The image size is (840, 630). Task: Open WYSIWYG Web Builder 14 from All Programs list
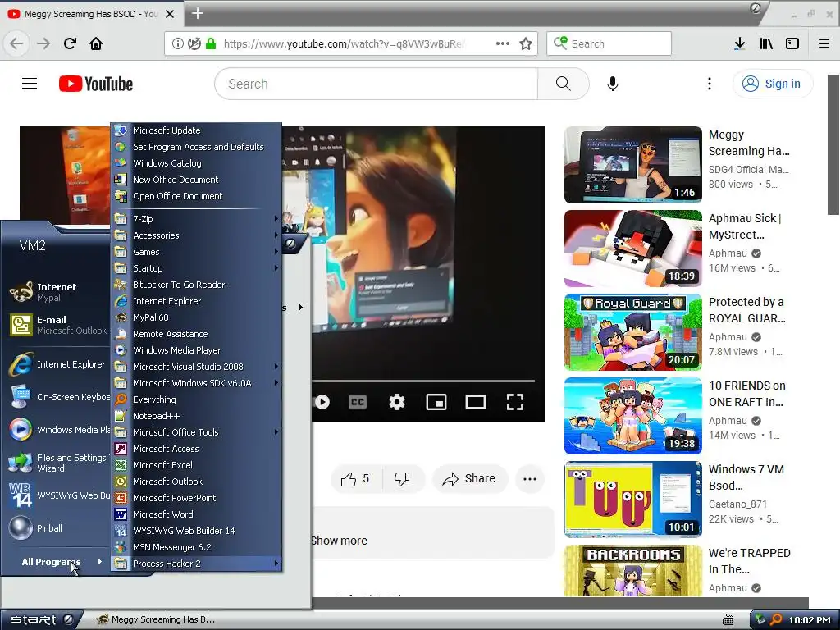tap(196, 531)
